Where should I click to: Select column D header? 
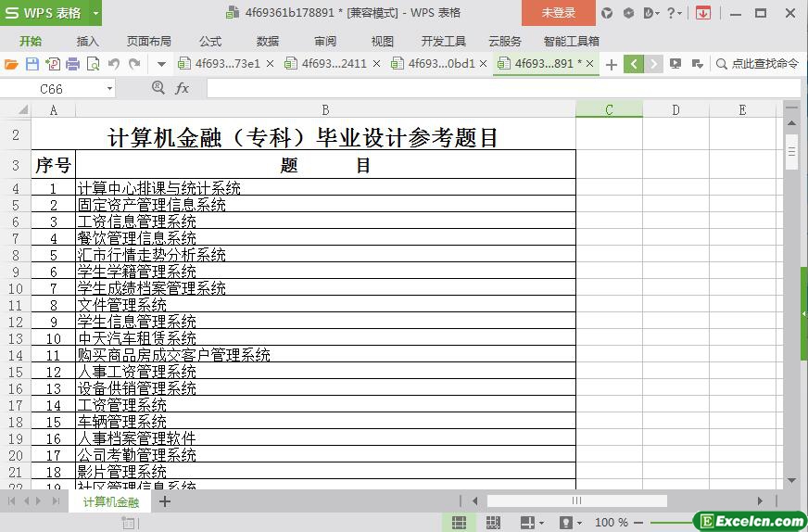675,109
